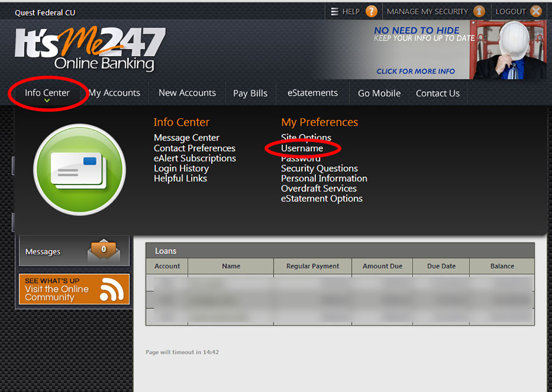552x392 pixels.
Task: Click the No Need To Hide banner
Action: click(416, 50)
